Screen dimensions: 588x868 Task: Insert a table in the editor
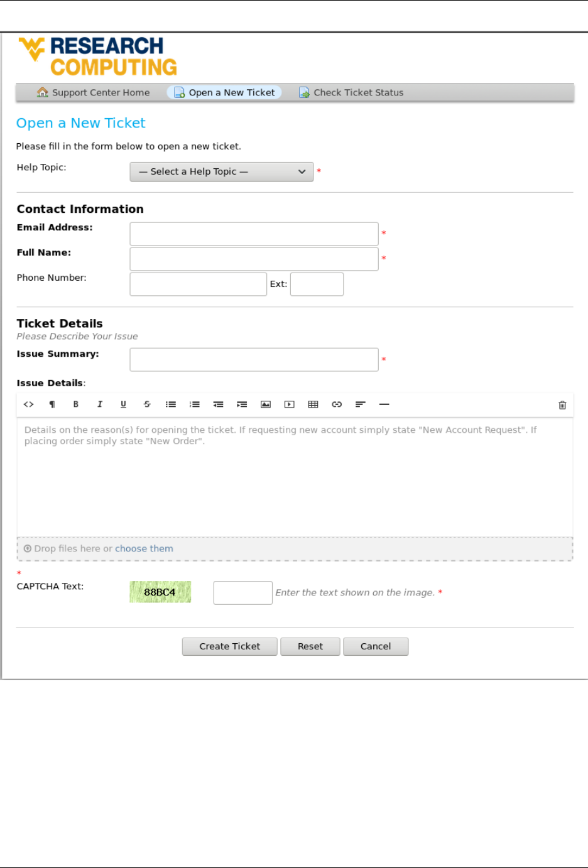pyautogui.click(x=313, y=404)
